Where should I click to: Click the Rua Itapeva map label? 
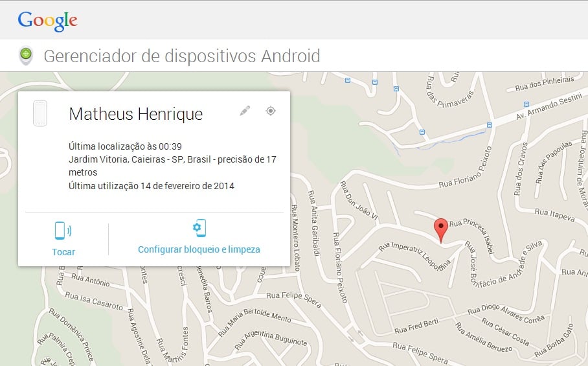tap(554, 215)
